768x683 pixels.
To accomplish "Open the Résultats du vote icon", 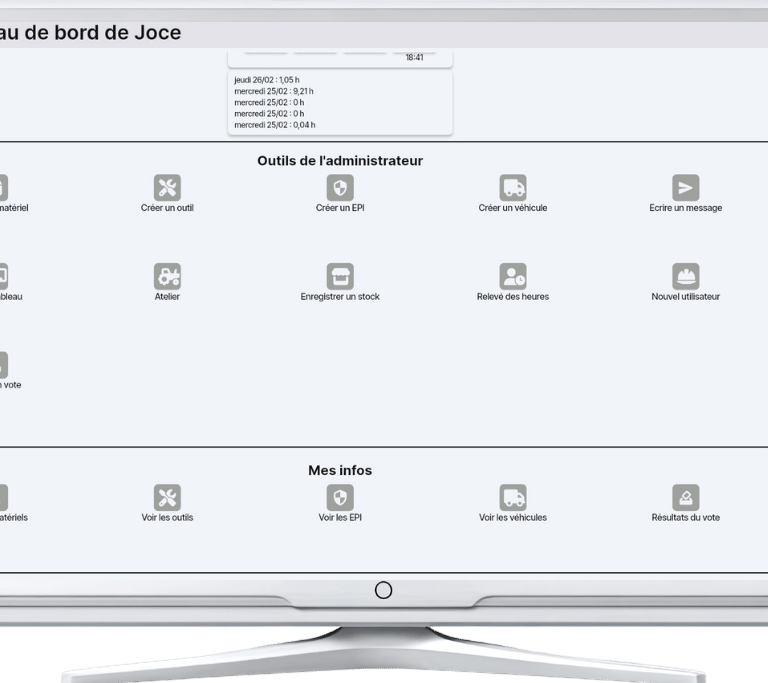I will tap(686, 497).
